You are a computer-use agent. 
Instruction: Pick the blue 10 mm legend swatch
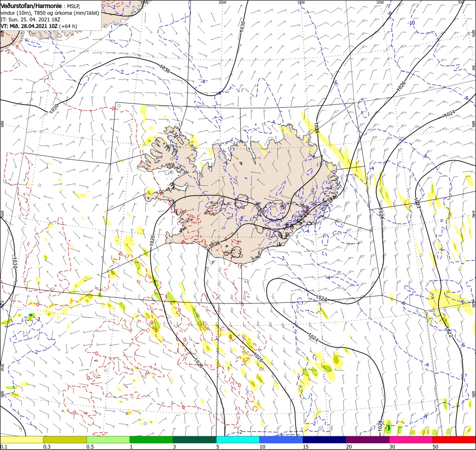281,440
